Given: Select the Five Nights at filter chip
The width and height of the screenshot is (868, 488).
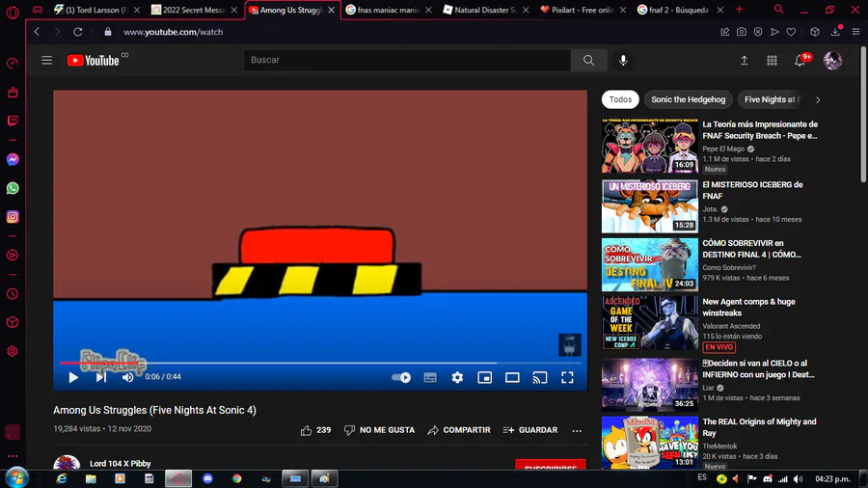Looking at the screenshot, I should pos(772,99).
